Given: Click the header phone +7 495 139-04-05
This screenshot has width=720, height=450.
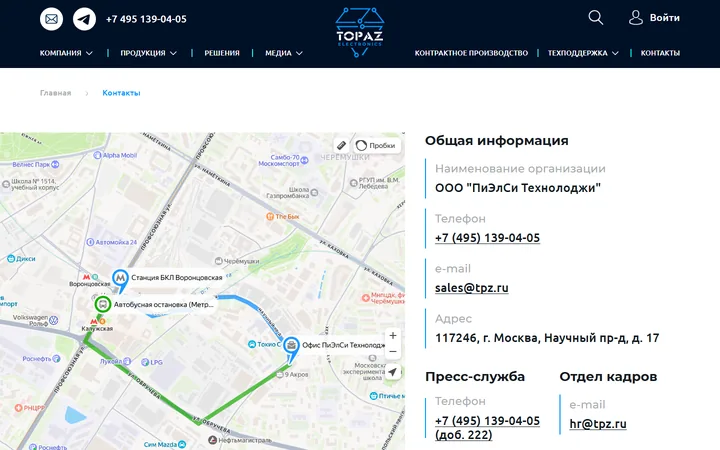Looking at the screenshot, I should [x=146, y=19].
